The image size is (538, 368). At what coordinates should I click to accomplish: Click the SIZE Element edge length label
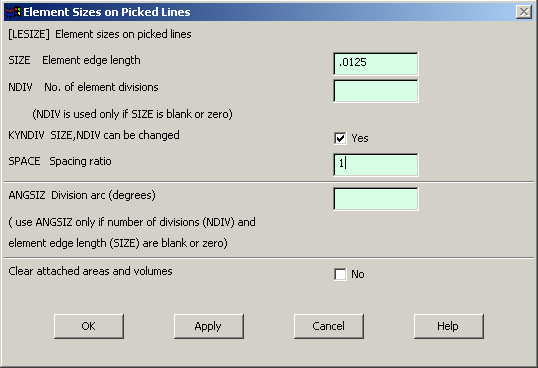(x=74, y=60)
